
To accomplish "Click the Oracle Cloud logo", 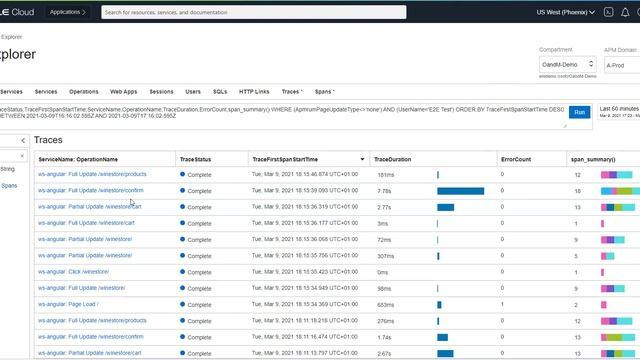I will coord(17,12).
